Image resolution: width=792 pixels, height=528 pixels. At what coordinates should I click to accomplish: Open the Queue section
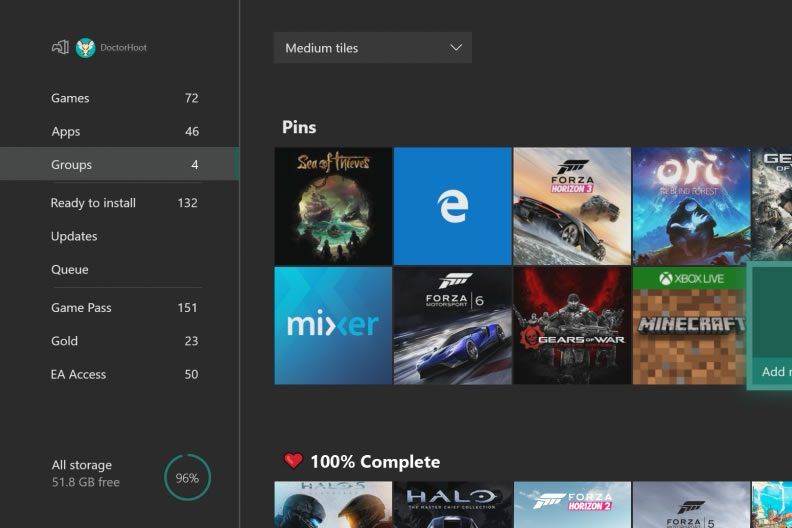tap(120, 269)
